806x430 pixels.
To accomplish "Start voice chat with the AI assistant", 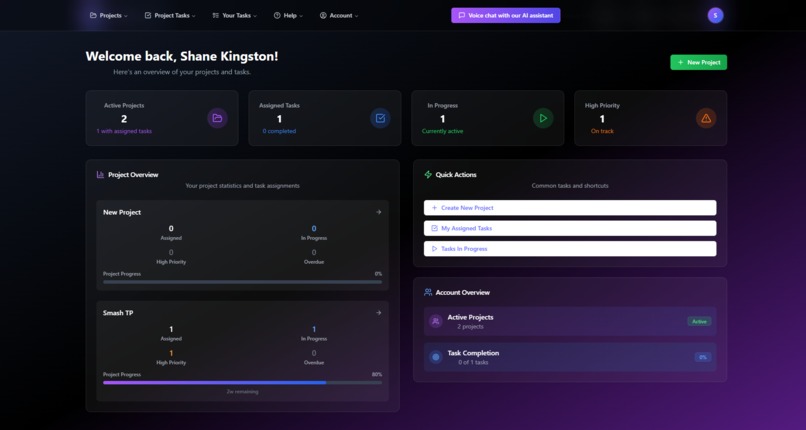I will point(506,15).
